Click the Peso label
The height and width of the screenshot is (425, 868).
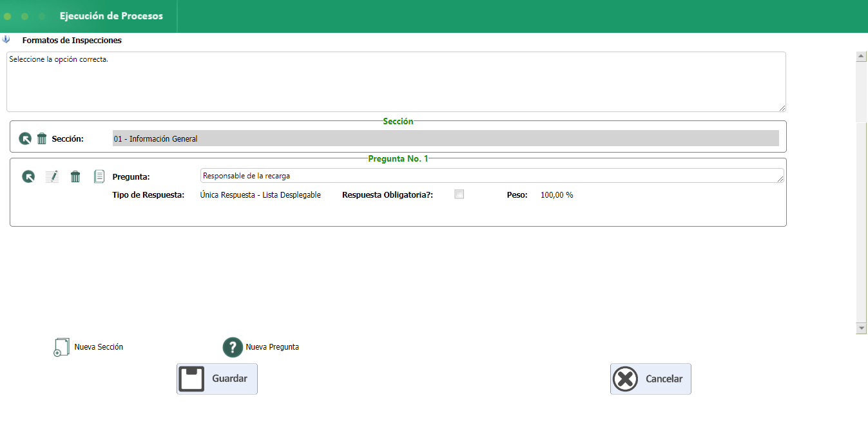tap(517, 195)
